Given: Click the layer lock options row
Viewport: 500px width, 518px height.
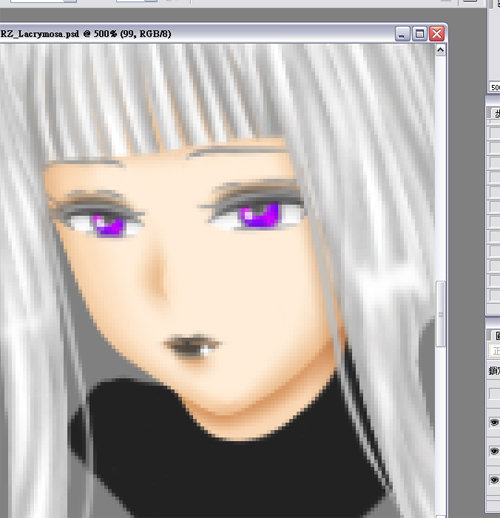Looking at the screenshot, I should point(495,371).
